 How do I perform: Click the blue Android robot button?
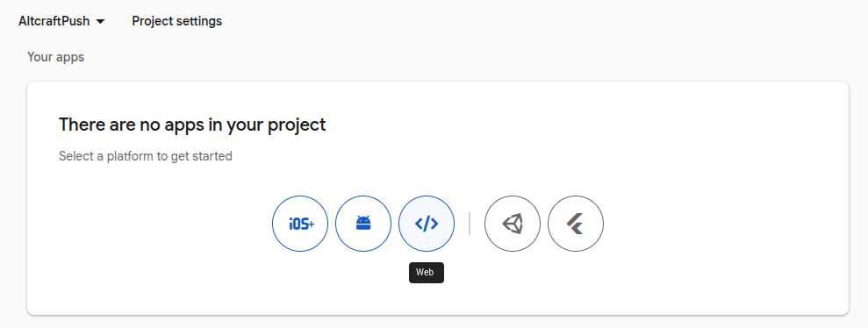coord(363,224)
